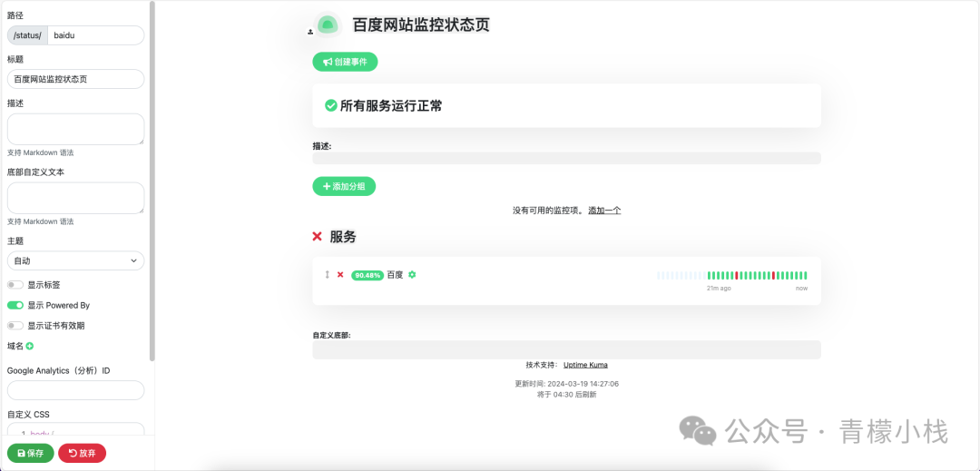Click the 自定义底部 editable area
980x471 pixels.
(x=566, y=349)
